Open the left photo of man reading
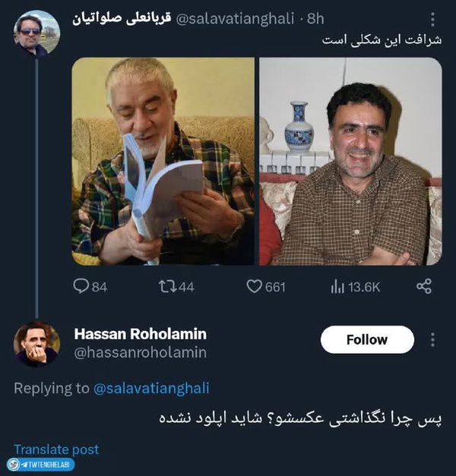Viewport: 456px width, 476px height. click(163, 161)
